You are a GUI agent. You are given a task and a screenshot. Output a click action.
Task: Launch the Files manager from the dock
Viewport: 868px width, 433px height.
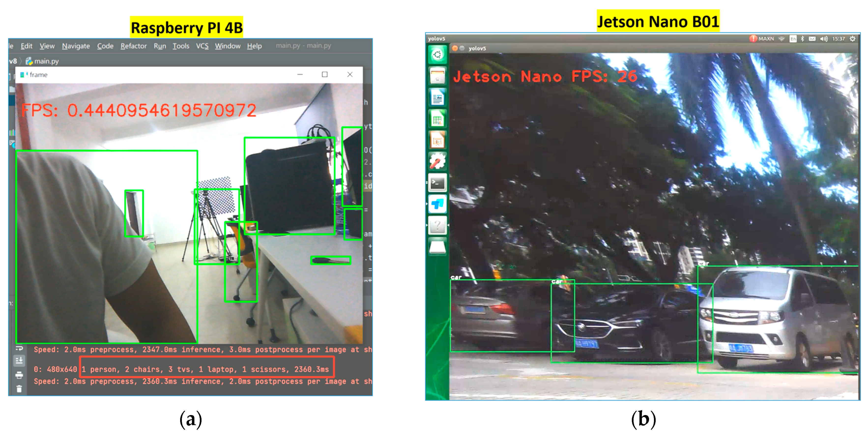(x=437, y=75)
